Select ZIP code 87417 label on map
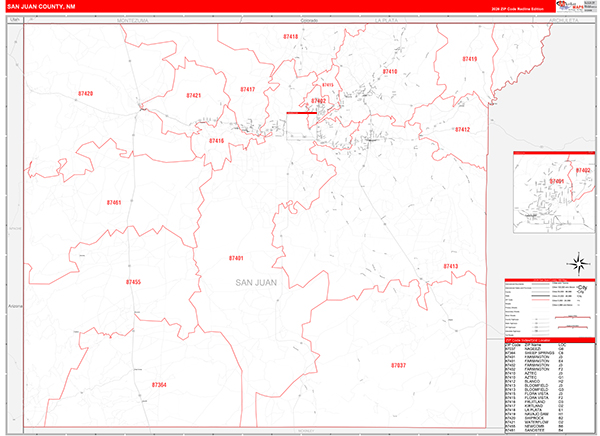Image resolution: width=600 pixels, height=436 pixels. click(248, 90)
